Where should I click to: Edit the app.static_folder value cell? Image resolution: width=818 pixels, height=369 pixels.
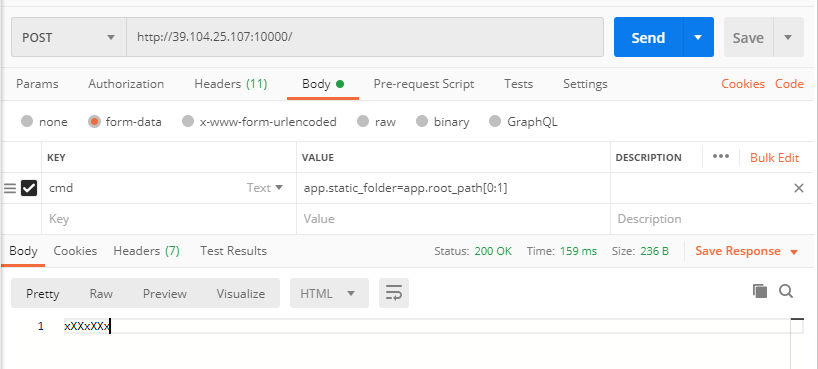point(453,188)
